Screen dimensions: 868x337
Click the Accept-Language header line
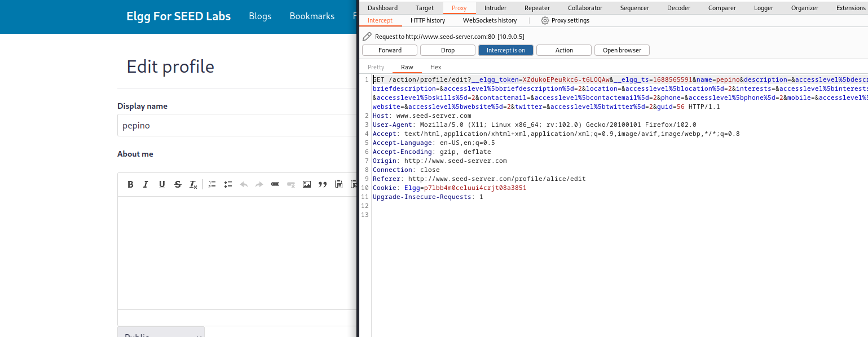click(x=434, y=143)
